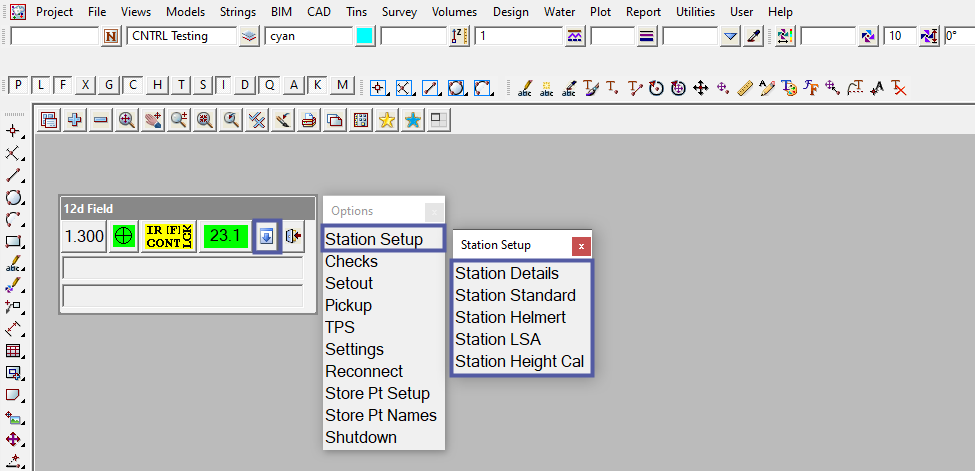The height and width of the screenshot is (471, 975).
Task: Open the line style picker next to value 1
Action: 575,36
